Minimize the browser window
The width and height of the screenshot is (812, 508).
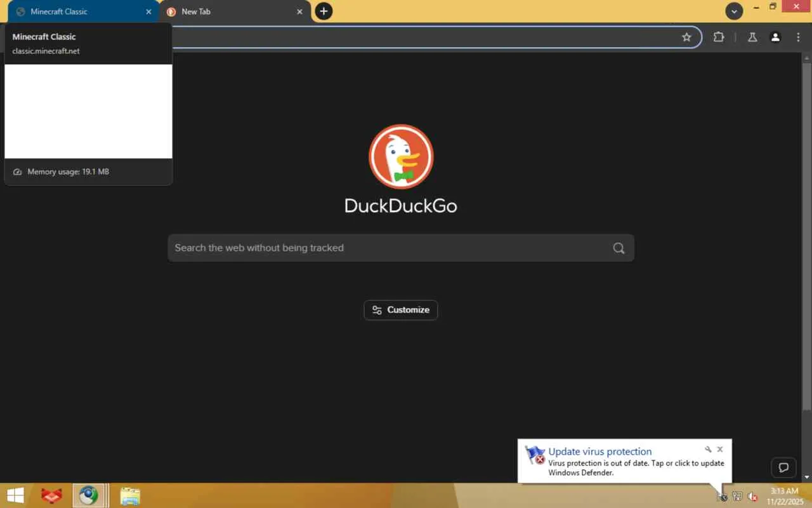tap(755, 7)
